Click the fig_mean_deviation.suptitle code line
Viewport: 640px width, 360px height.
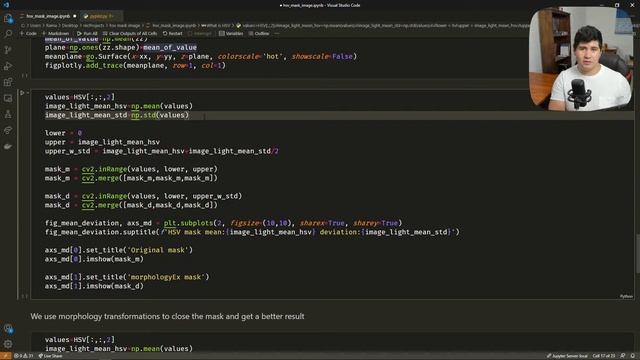[x=252, y=232]
